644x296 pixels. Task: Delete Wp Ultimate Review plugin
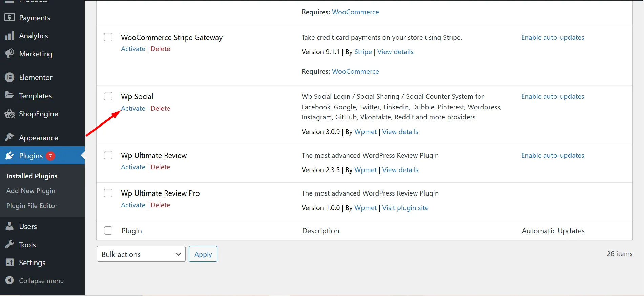(x=160, y=167)
